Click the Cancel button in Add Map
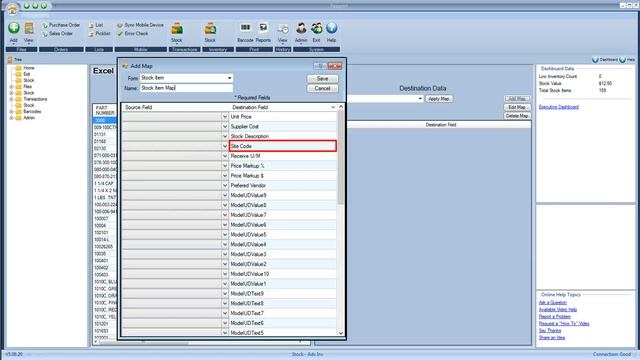The image size is (640, 360). pos(322,88)
